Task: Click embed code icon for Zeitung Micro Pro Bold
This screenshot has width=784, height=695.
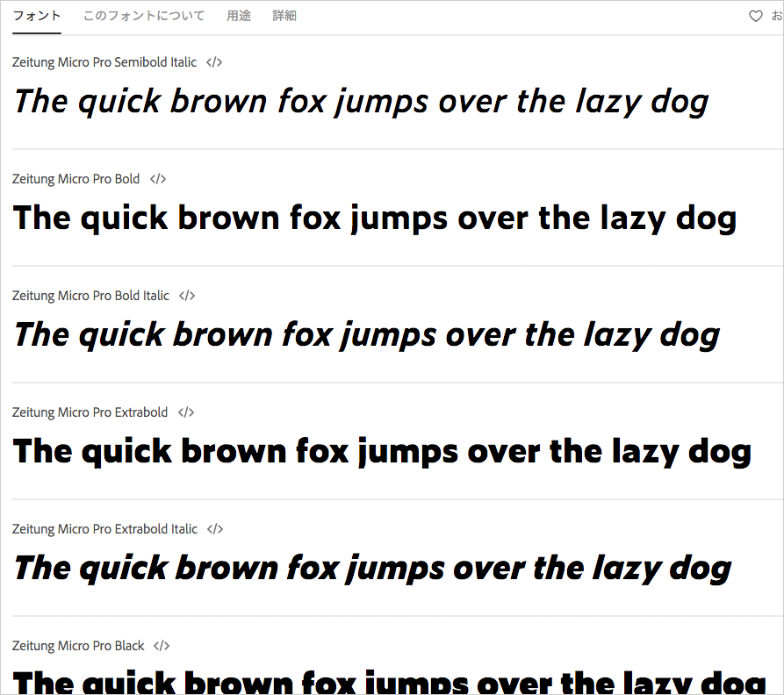Action: click(157, 179)
